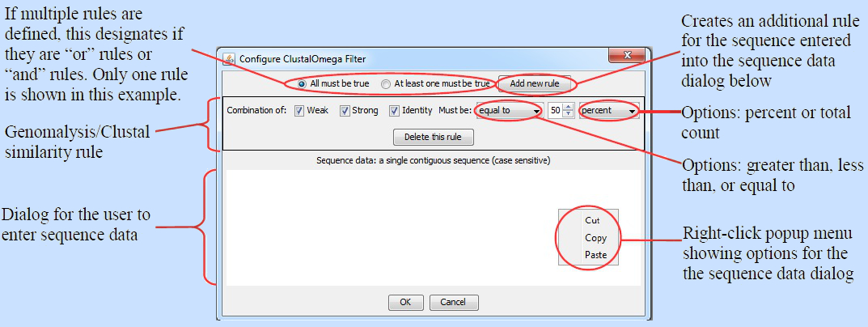Click the "Configure ClustalOmega Filter" title text

click(303, 58)
